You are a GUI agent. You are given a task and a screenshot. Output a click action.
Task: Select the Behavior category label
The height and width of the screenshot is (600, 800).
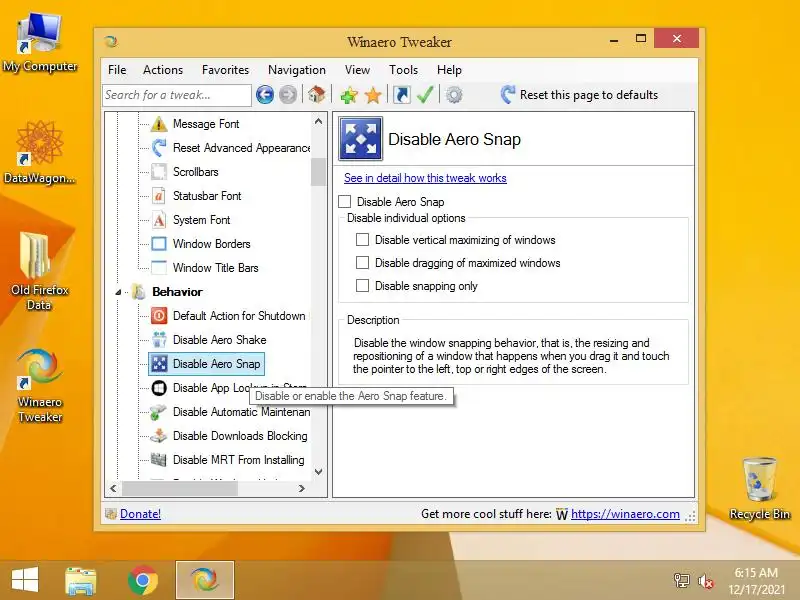click(x=177, y=292)
